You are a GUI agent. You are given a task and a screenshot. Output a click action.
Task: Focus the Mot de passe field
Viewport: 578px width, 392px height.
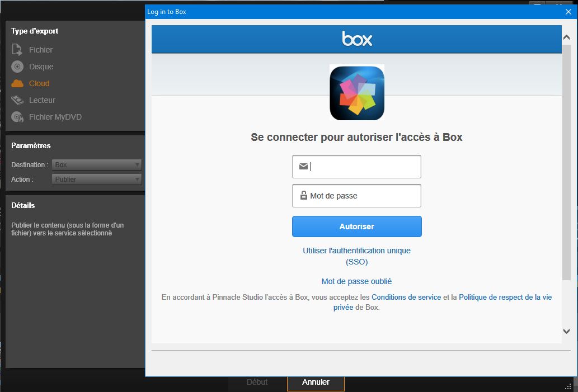[x=356, y=196]
